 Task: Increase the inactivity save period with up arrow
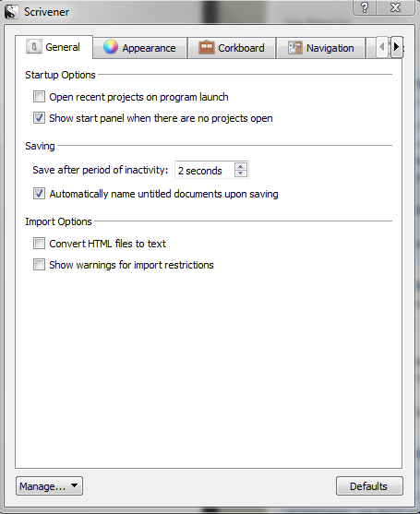pyautogui.click(x=241, y=166)
